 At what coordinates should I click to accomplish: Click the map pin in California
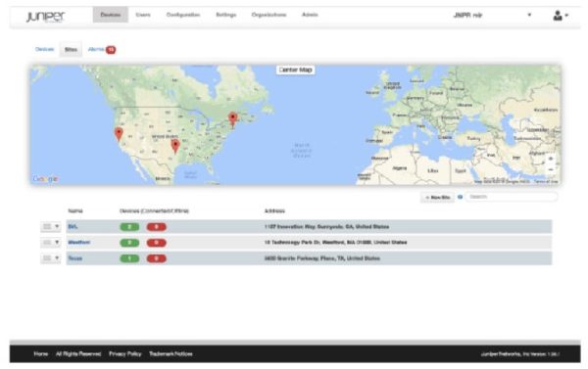119,134
